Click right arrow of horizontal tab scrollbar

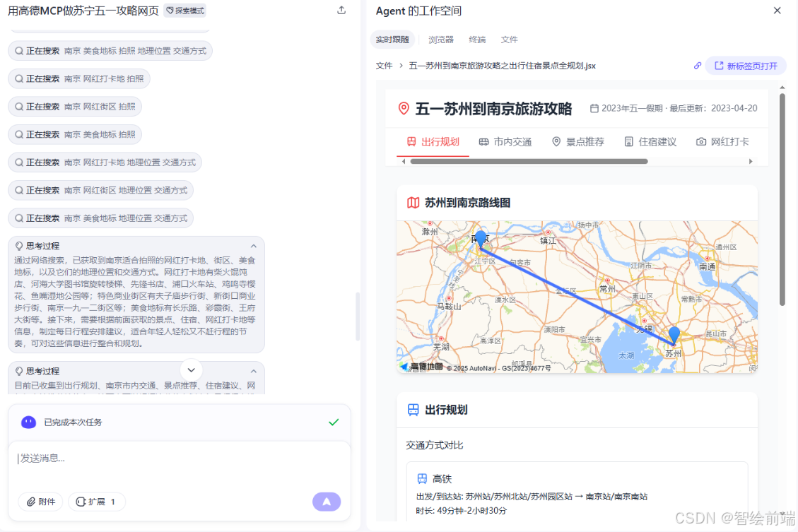(750, 162)
